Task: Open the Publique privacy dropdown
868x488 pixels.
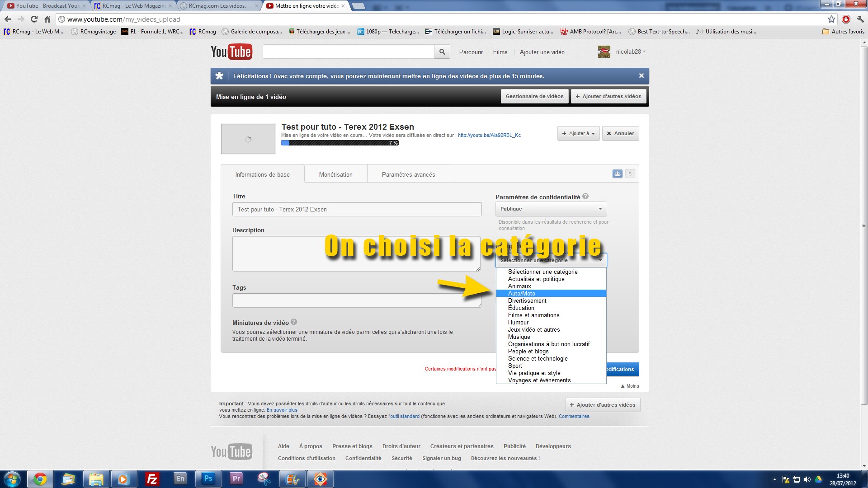Action: (551, 209)
